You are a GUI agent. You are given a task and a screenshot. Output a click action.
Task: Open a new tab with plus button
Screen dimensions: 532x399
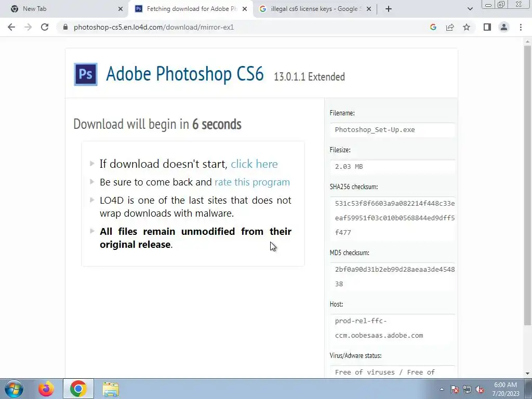coord(389,9)
